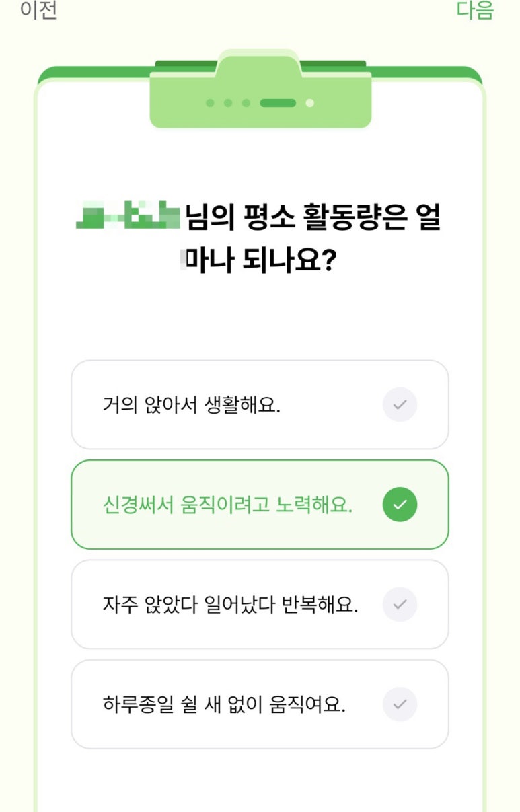Viewport: 520px width, 812px height.
Task: Click the third progress dot on the clip
Action: [246, 103]
